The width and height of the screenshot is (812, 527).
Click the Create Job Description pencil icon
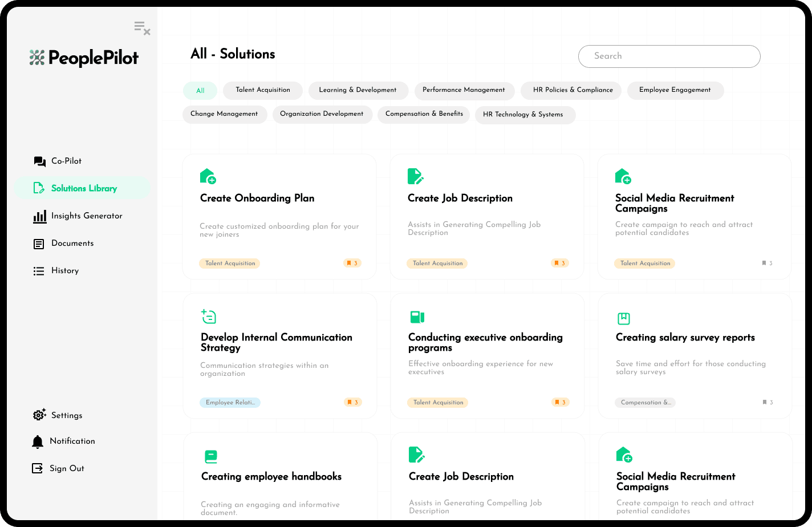416,175
